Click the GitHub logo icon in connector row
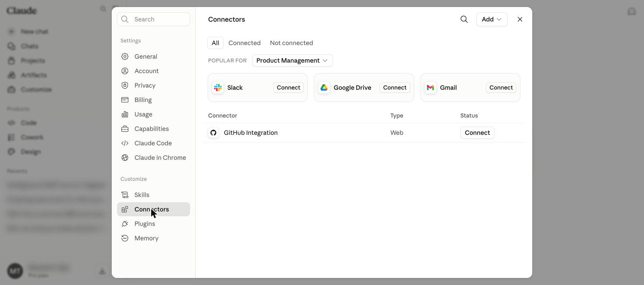 [x=213, y=133]
